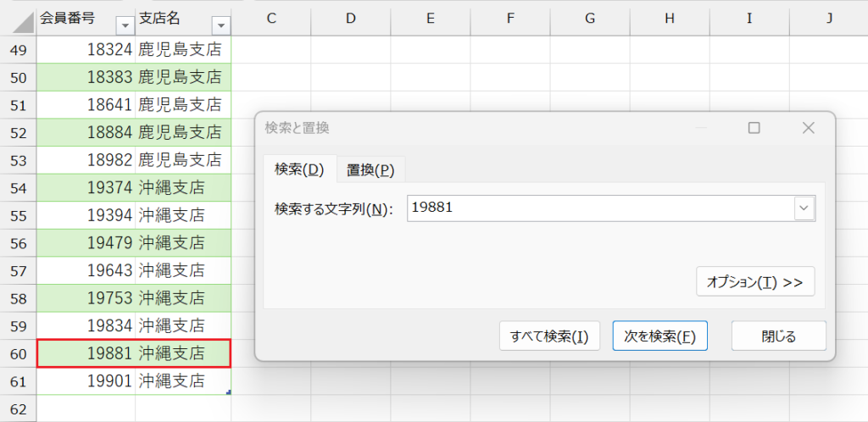Open the 支店名 column filter dropdown
The width and height of the screenshot is (868, 422).
tap(220, 25)
